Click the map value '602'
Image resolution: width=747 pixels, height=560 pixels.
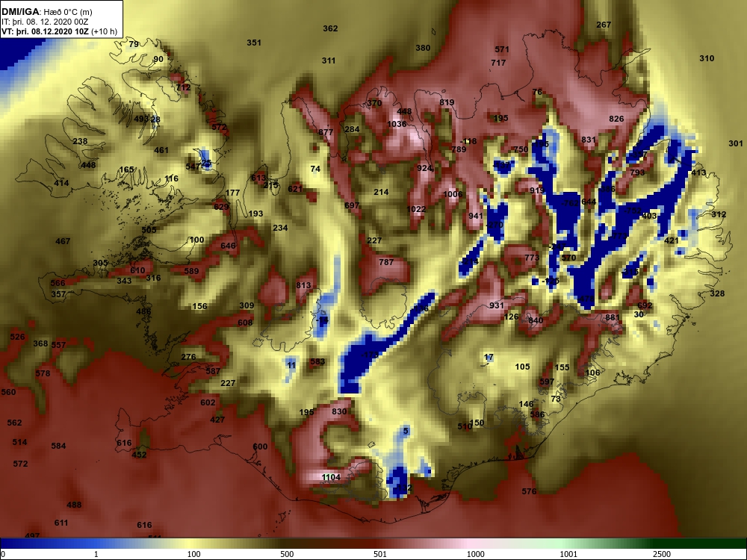coord(208,403)
